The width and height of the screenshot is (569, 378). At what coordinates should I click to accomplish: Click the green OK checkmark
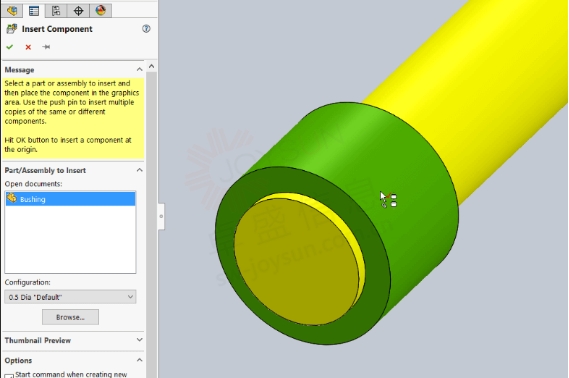tap(10, 47)
